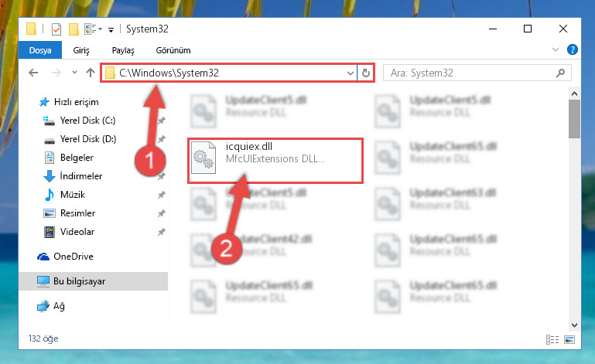Screen dimensions: 595x364
Task: Open recent locations dropdown arrow
Action: click(74, 73)
